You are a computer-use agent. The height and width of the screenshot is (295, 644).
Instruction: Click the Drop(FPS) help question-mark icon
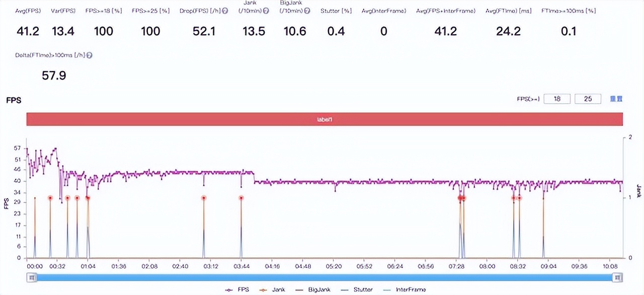click(225, 10)
